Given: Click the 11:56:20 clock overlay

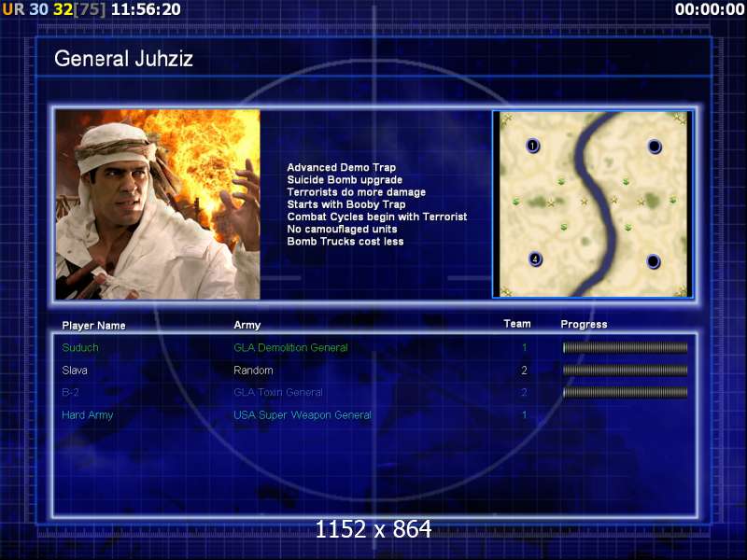Looking at the screenshot, I should tap(146, 9).
